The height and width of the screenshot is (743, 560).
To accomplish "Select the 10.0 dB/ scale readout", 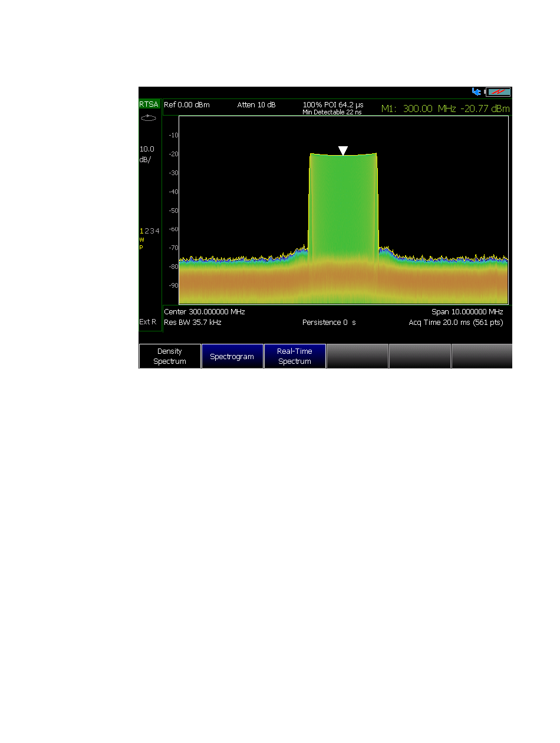I will point(147,154).
